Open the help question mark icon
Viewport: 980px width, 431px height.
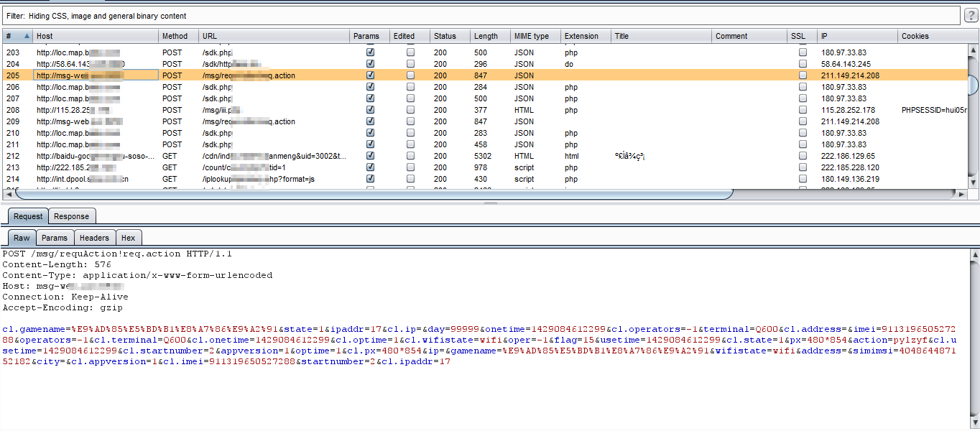click(x=971, y=16)
